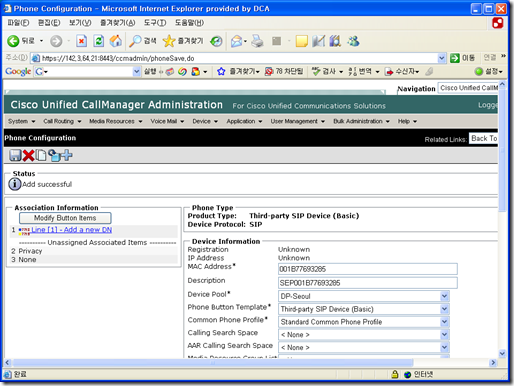Click the horizontal scrollbar thumb
Image resolution: width=514 pixels, height=386 pixels.
tap(213, 362)
